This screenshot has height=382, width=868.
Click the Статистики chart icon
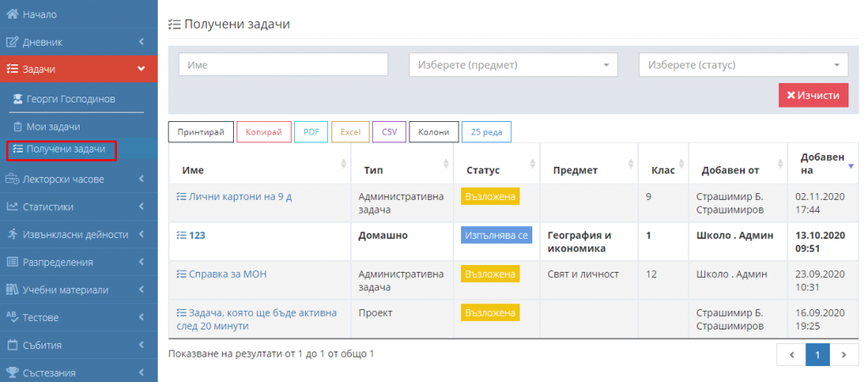click(12, 207)
